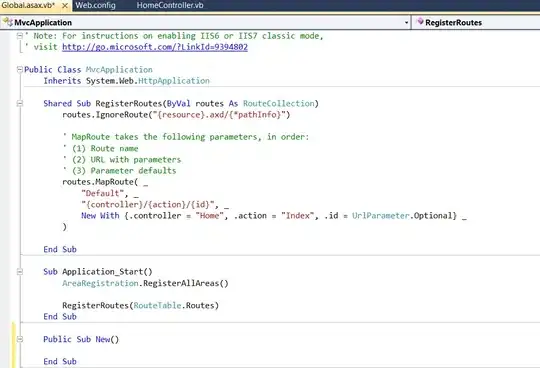This screenshot has width=540, height=368.
Task: Collapse the Note comment block
Action: [20, 36]
